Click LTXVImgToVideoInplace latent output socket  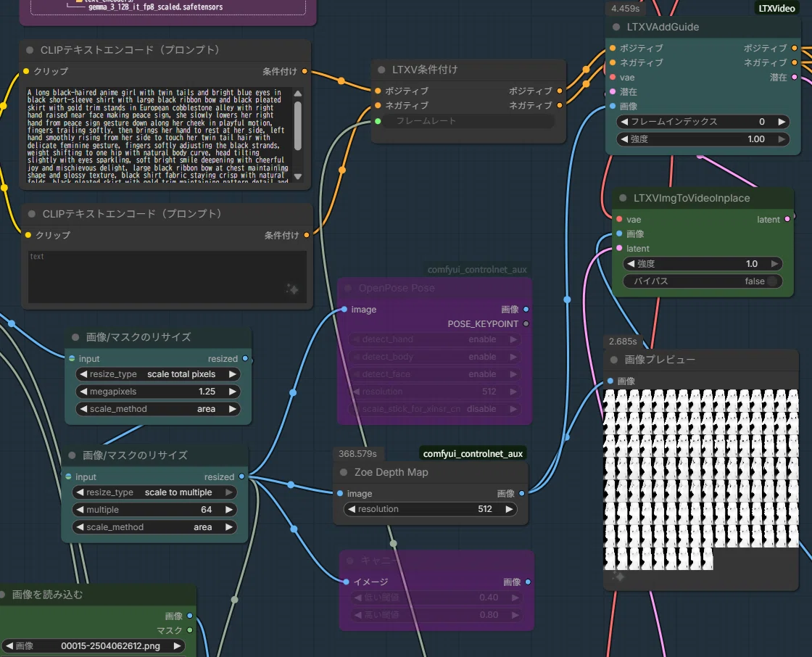point(787,219)
